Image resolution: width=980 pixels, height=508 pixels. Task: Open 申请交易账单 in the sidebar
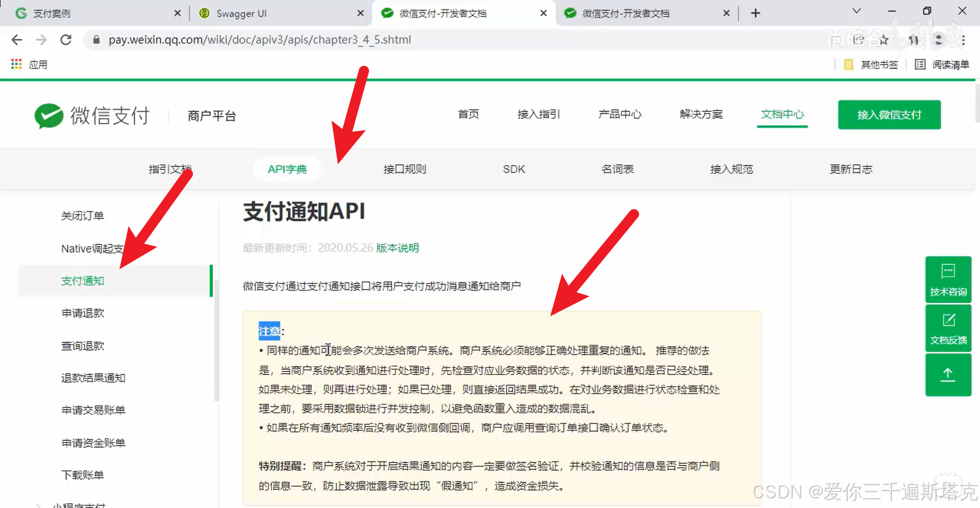click(93, 410)
